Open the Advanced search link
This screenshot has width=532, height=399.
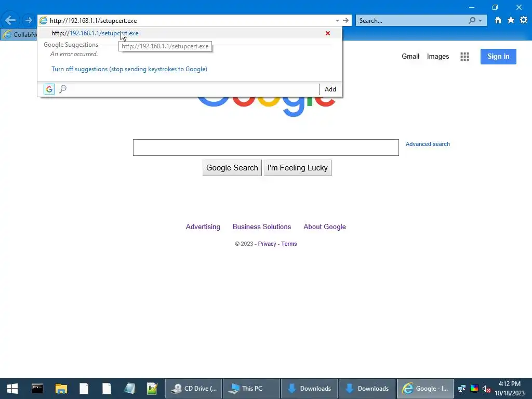pos(428,144)
